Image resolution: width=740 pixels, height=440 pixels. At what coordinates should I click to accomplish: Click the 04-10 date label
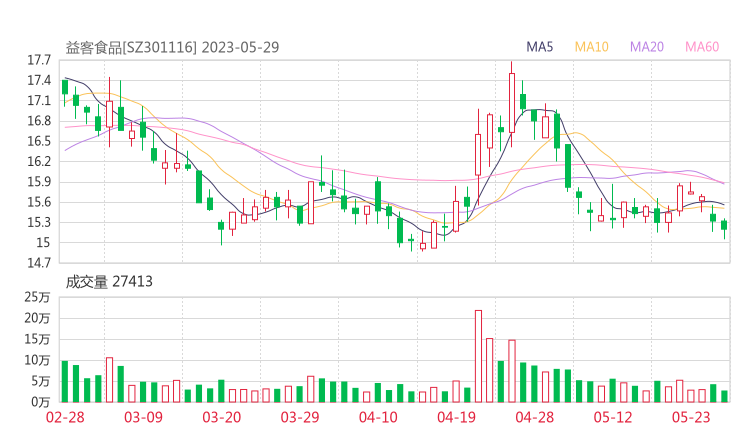(378, 417)
